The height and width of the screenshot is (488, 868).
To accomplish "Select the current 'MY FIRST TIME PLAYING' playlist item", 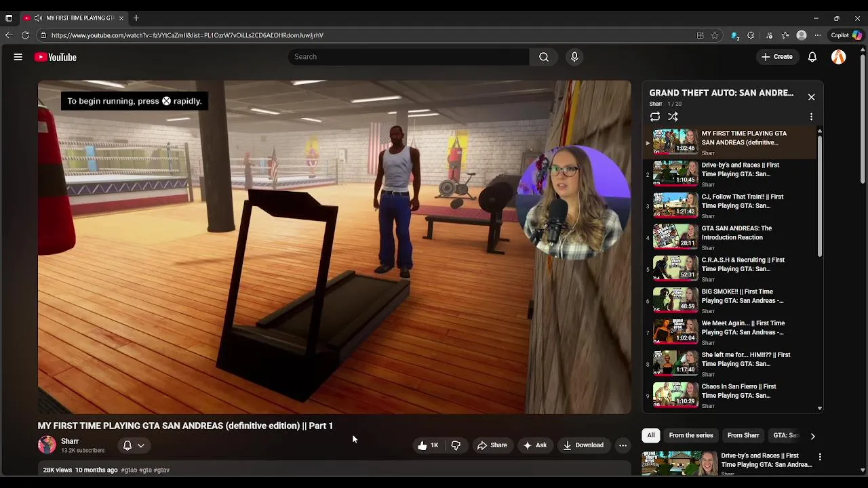I will tap(730, 142).
